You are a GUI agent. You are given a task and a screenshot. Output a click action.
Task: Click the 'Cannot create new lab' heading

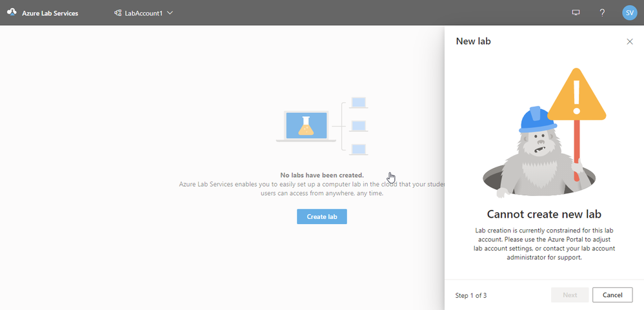544,214
